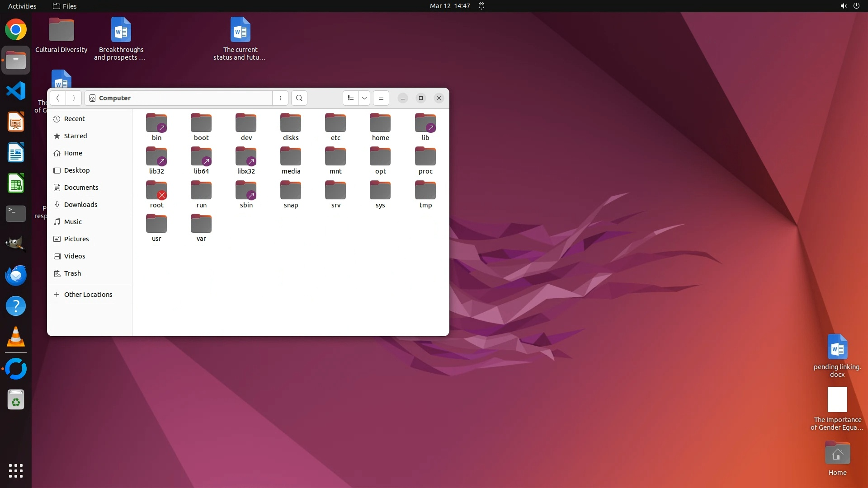Select Downloads in the sidebar
Image resolution: width=868 pixels, height=488 pixels.
point(80,205)
